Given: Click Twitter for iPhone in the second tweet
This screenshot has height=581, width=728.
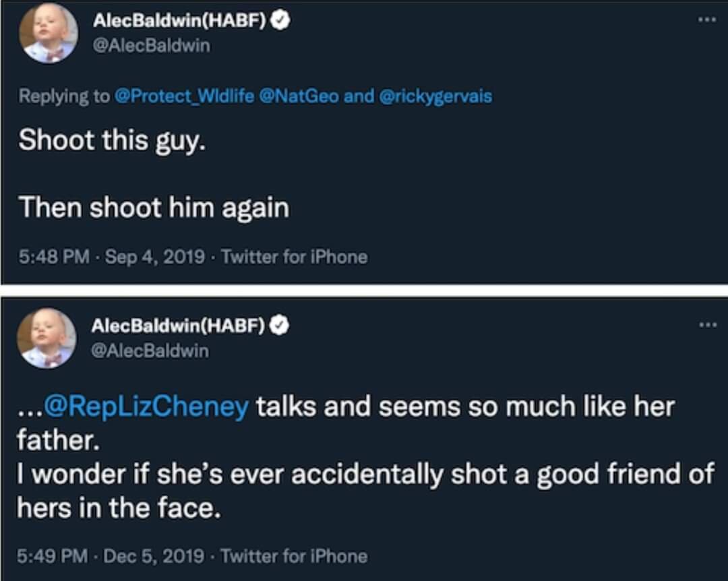Looking at the screenshot, I should tap(294, 556).
